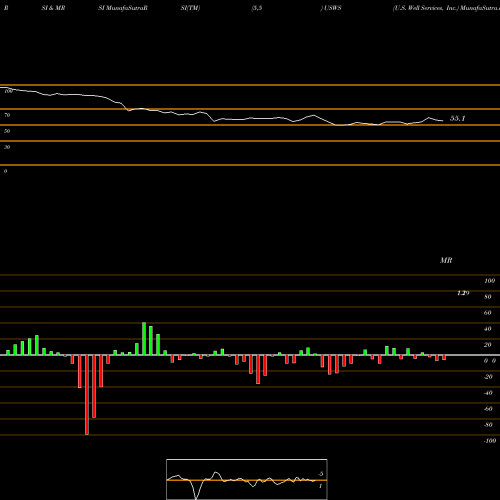
Task: Click the MR axis label 40
Action: (x=488, y=329)
